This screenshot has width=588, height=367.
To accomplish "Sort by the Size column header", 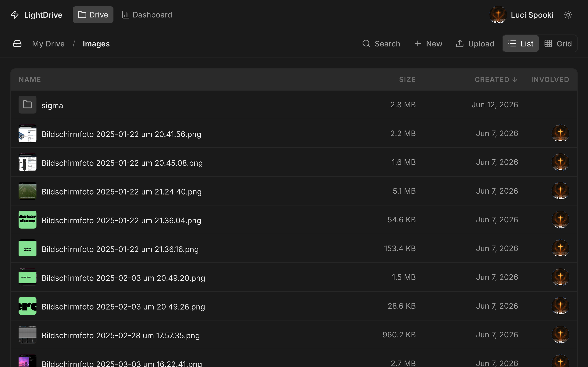I will (407, 80).
